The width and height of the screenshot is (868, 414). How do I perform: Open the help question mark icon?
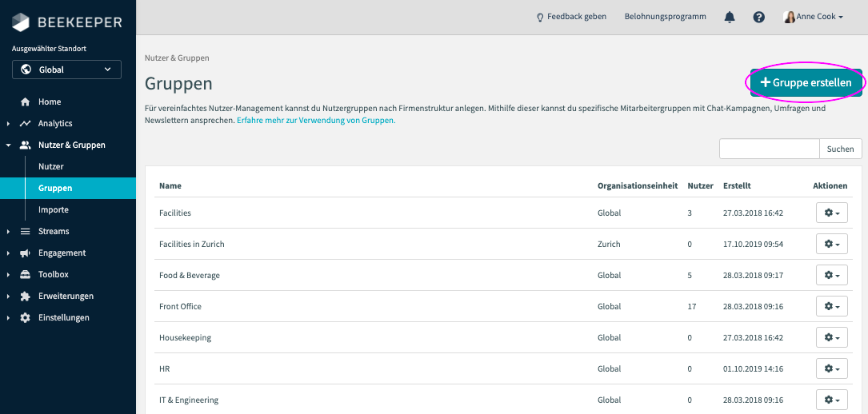pyautogui.click(x=758, y=17)
